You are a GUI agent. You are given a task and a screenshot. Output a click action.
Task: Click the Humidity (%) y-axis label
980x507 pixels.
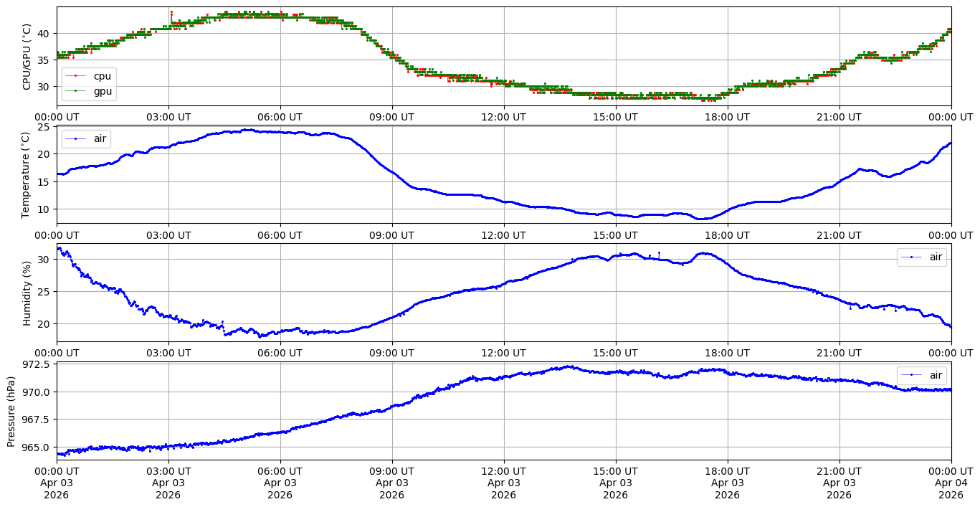[27, 293]
